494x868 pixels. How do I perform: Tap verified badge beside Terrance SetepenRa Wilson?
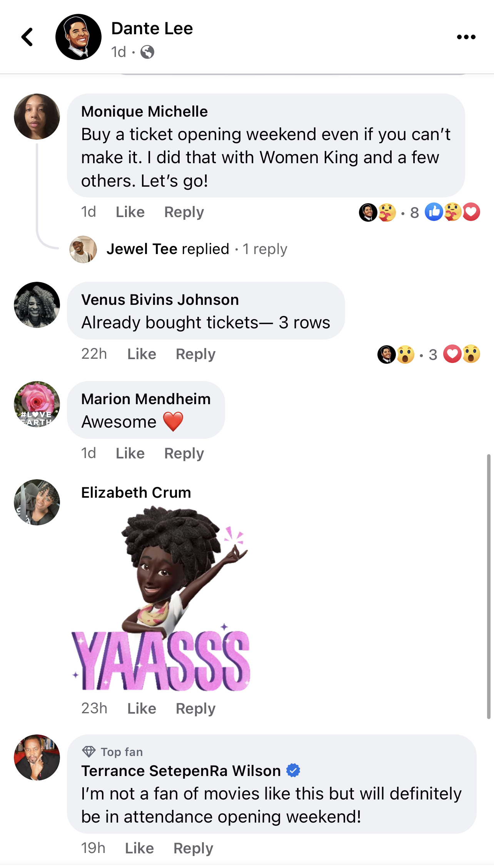pos(293,771)
